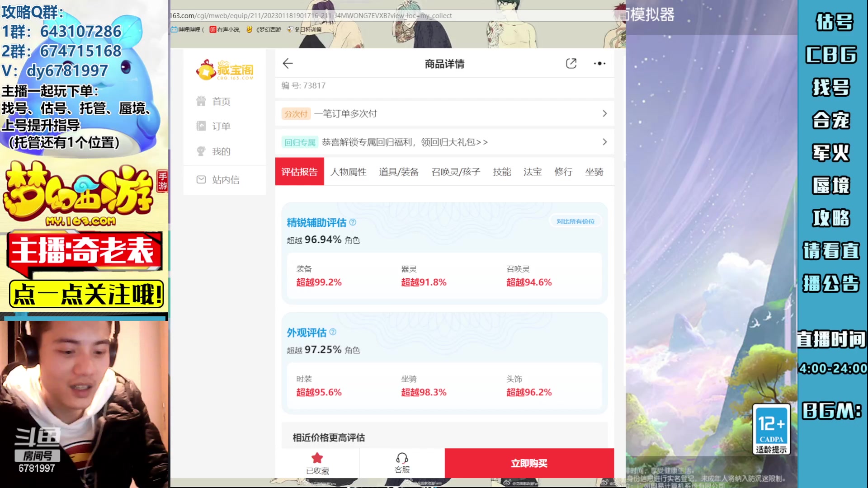Screen dimensions: 868x488
Task: Click the back arrow on 商品详情 page
Action: pos(288,63)
